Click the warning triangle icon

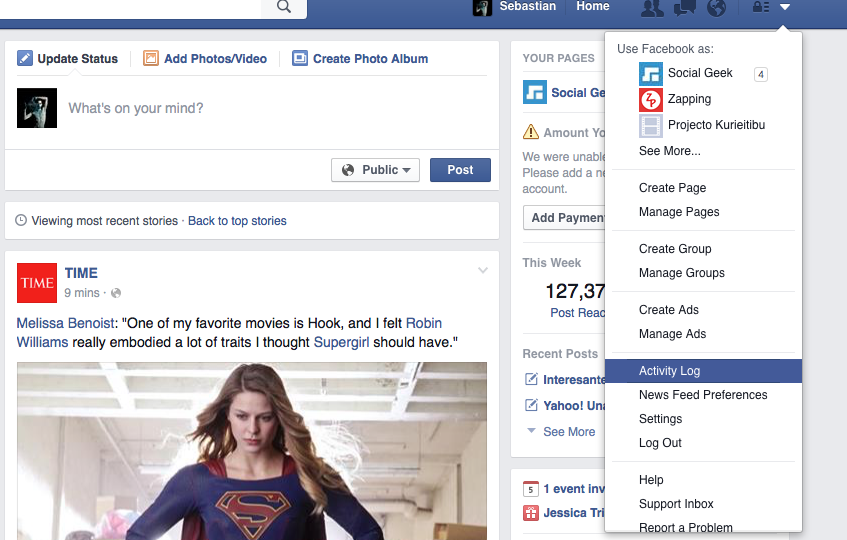pos(531,132)
